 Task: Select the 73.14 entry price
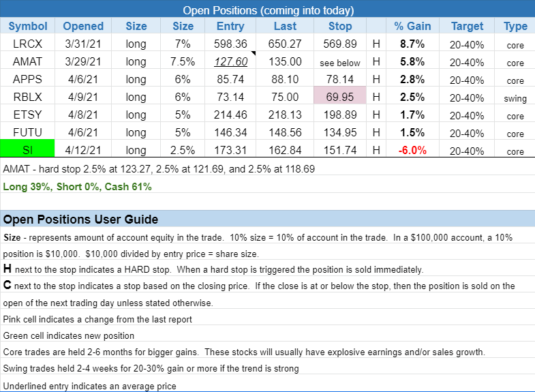pos(230,97)
